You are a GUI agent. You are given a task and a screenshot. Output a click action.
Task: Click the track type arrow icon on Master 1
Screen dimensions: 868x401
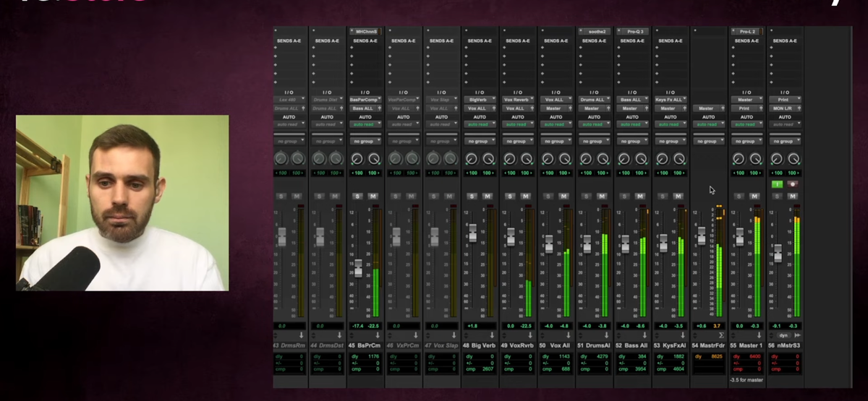pos(759,335)
